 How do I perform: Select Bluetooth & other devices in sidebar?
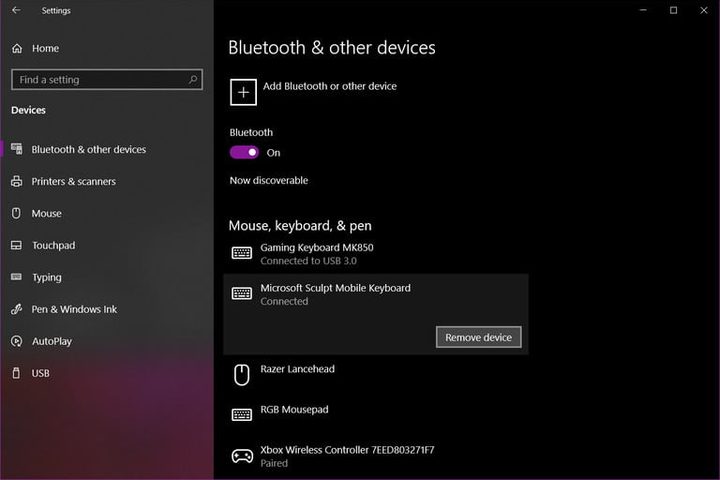tap(88, 150)
